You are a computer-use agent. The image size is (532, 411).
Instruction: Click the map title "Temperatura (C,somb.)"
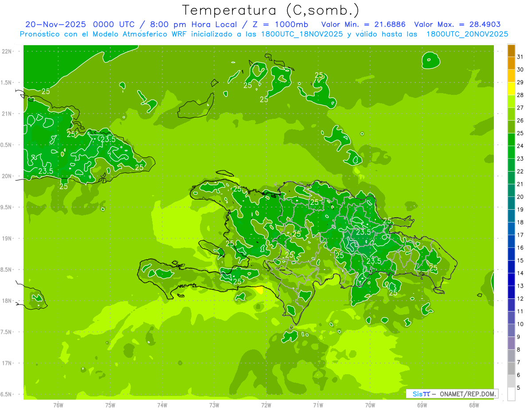[x=270, y=10]
